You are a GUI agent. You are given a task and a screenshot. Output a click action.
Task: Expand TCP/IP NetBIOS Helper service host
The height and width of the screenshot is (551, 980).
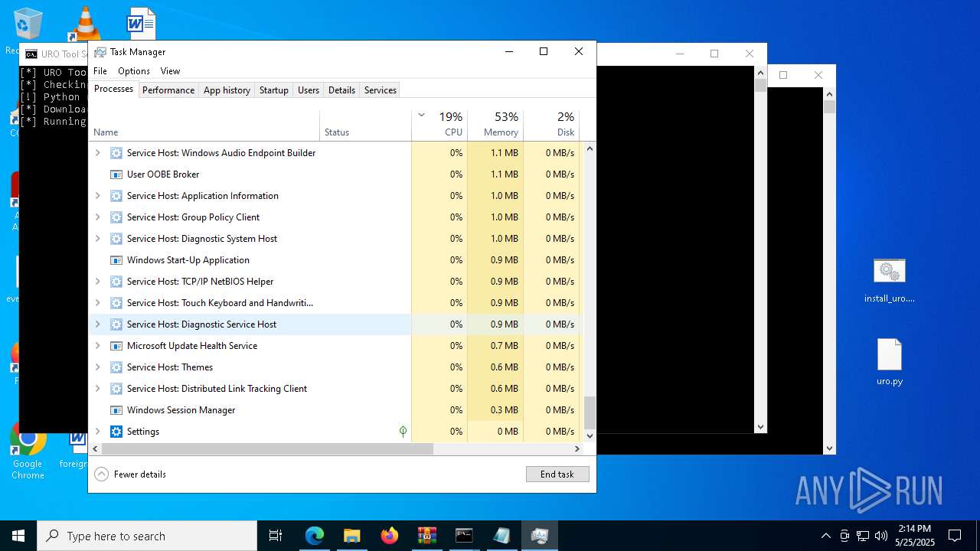click(97, 282)
